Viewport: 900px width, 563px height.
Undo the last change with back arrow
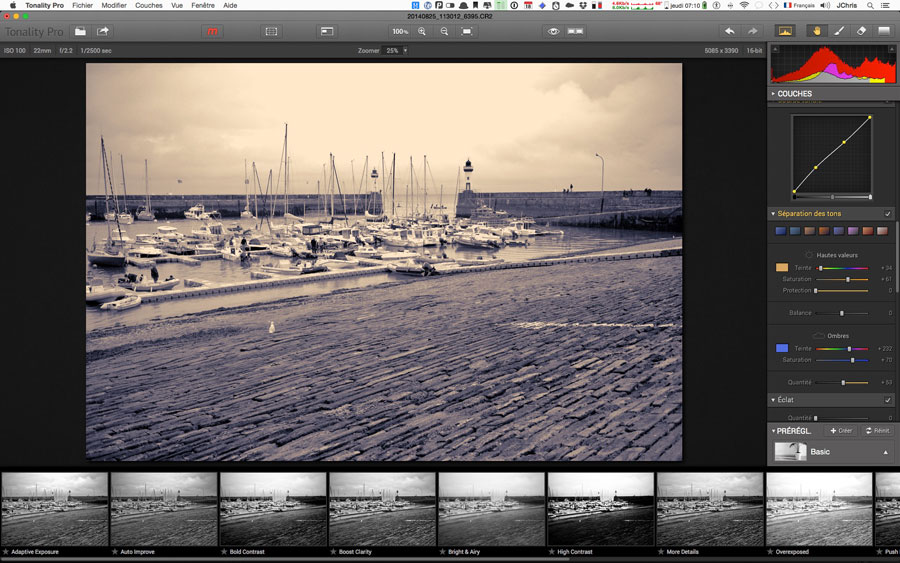[730, 32]
